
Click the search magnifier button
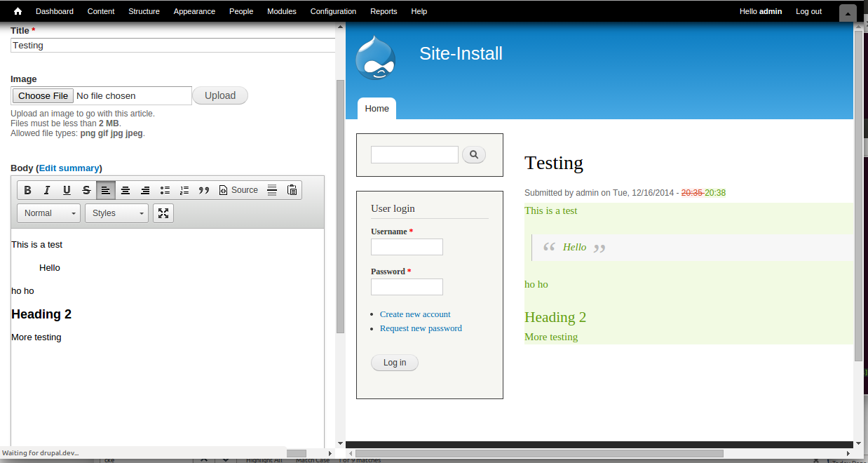(x=474, y=154)
